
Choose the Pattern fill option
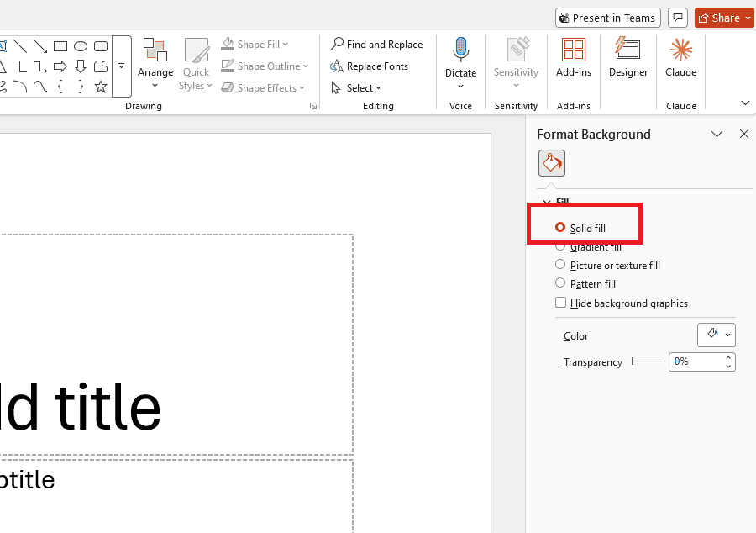pyautogui.click(x=585, y=283)
